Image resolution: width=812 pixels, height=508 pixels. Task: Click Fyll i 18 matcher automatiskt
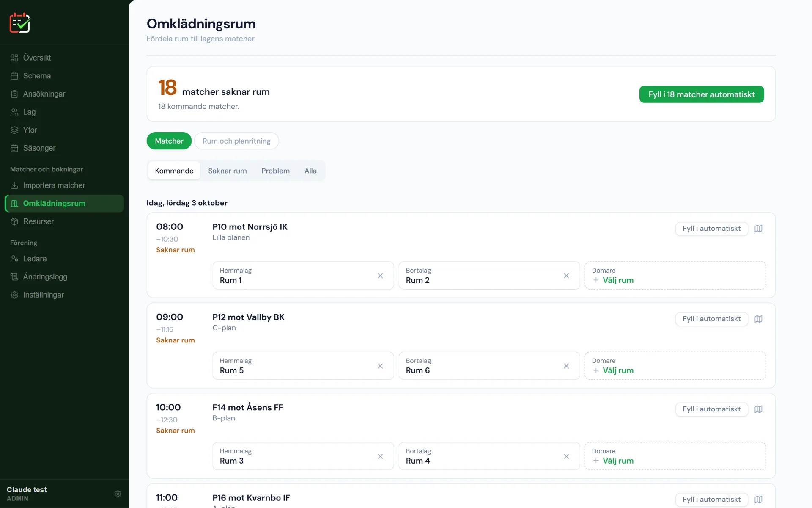(x=702, y=94)
